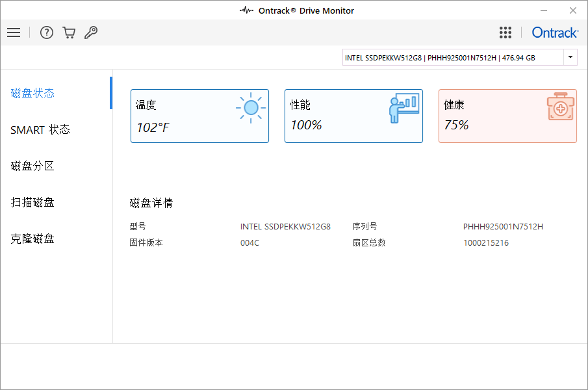This screenshot has width=588, height=390.
Task: Click the 健康 75% card
Action: click(x=507, y=116)
